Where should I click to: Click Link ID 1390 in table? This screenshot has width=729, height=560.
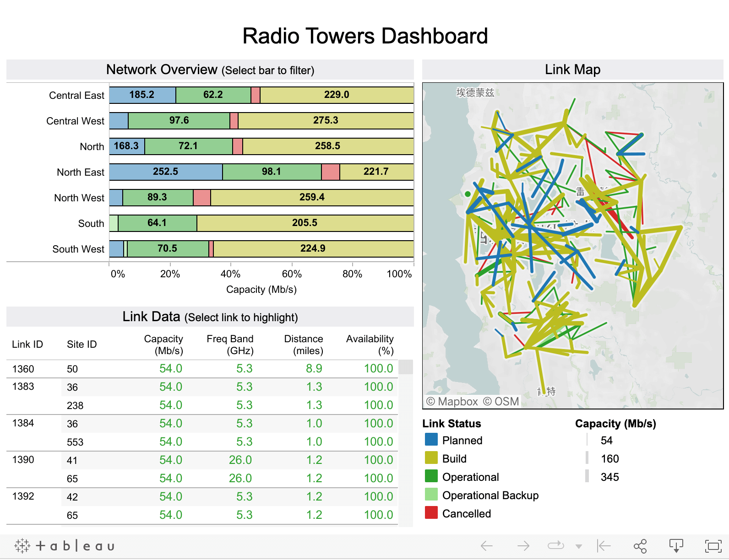[x=23, y=459]
